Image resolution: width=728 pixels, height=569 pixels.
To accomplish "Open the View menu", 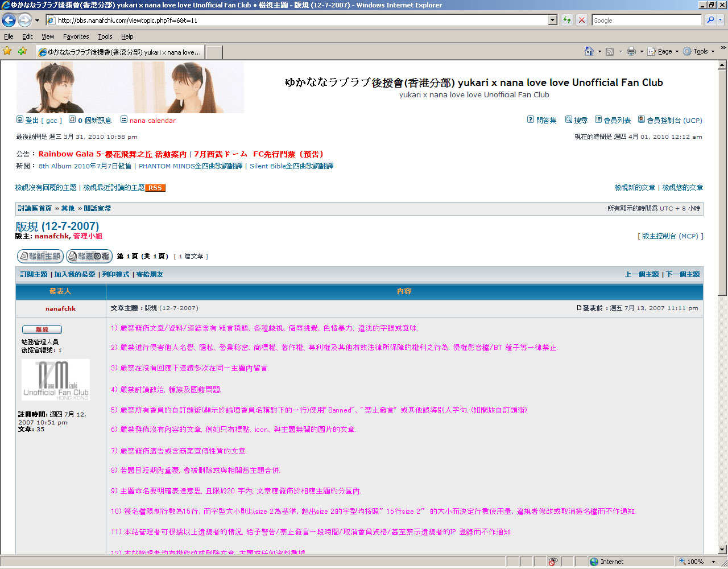I will tap(48, 36).
